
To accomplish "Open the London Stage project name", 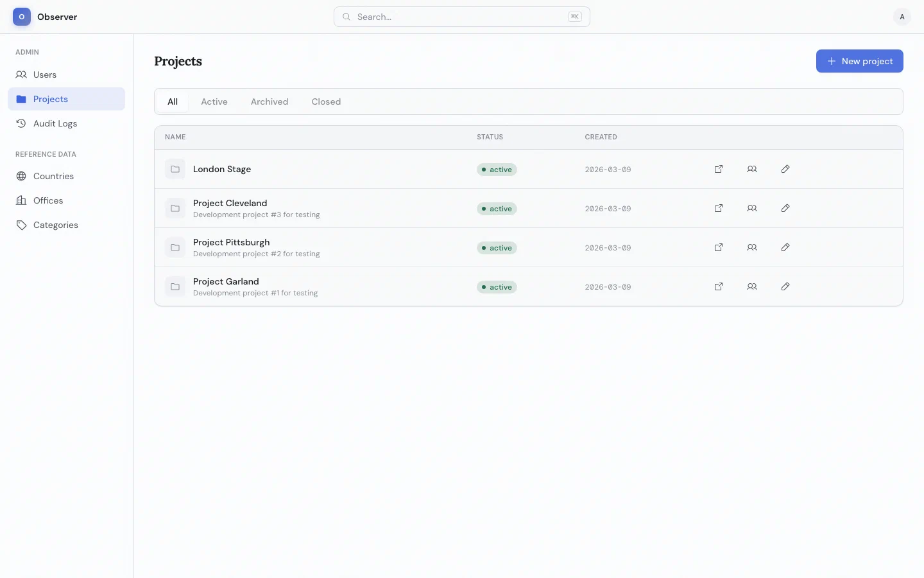I will tap(222, 169).
